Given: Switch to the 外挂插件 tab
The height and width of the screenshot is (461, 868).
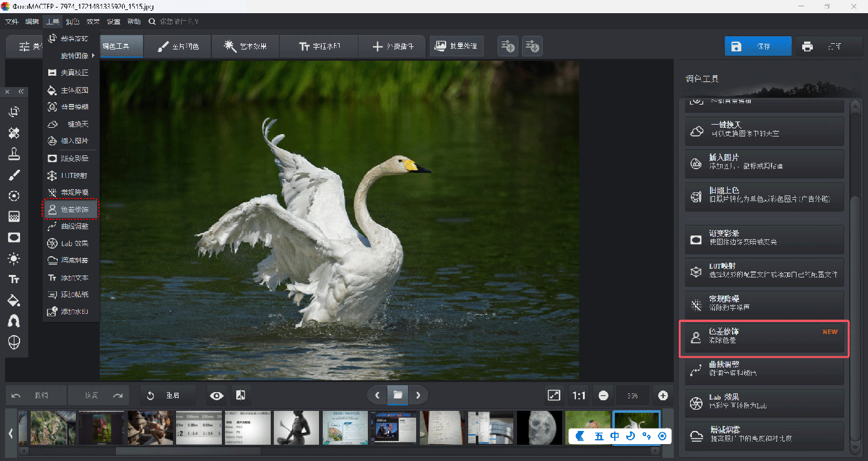Looking at the screenshot, I should pyautogui.click(x=392, y=46).
